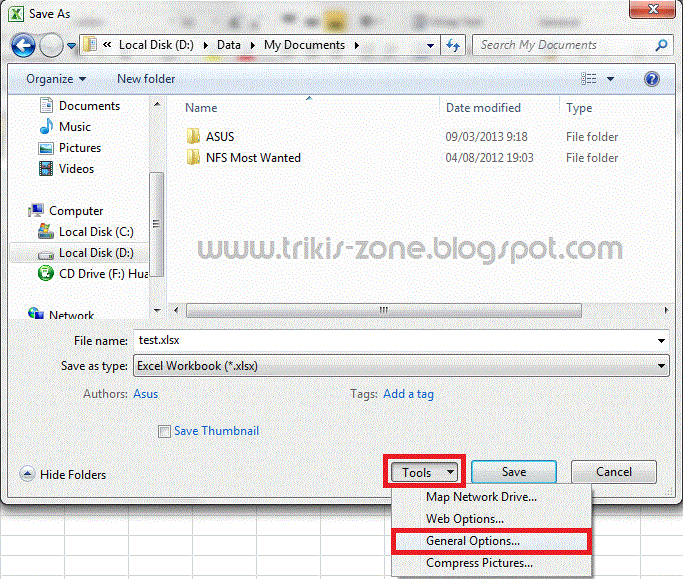Sort files by Name column
This screenshot has height=579, width=683.
coord(201,108)
